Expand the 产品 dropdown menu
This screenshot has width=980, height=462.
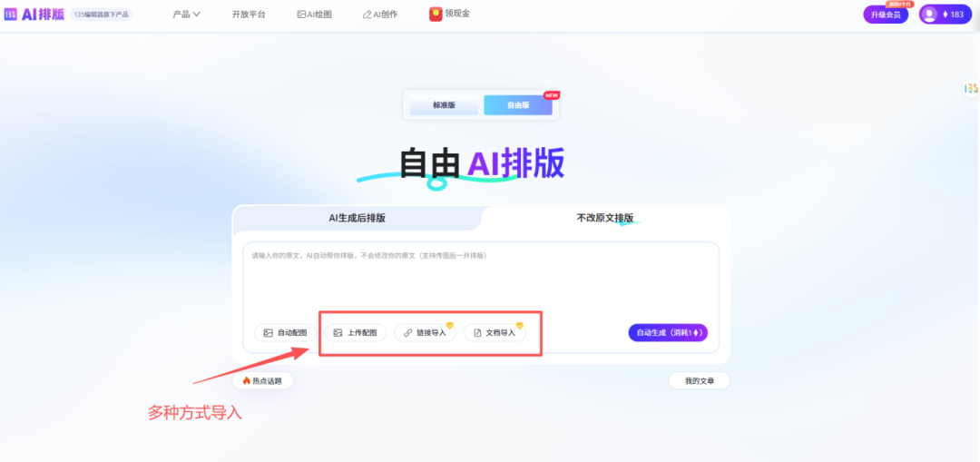(x=186, y=15)
